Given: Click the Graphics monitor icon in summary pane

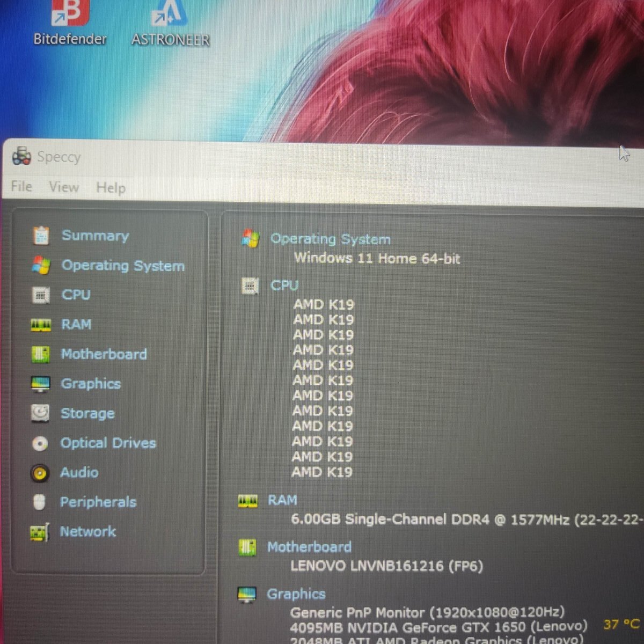Looking at the screenshot, I should (247, 595).
